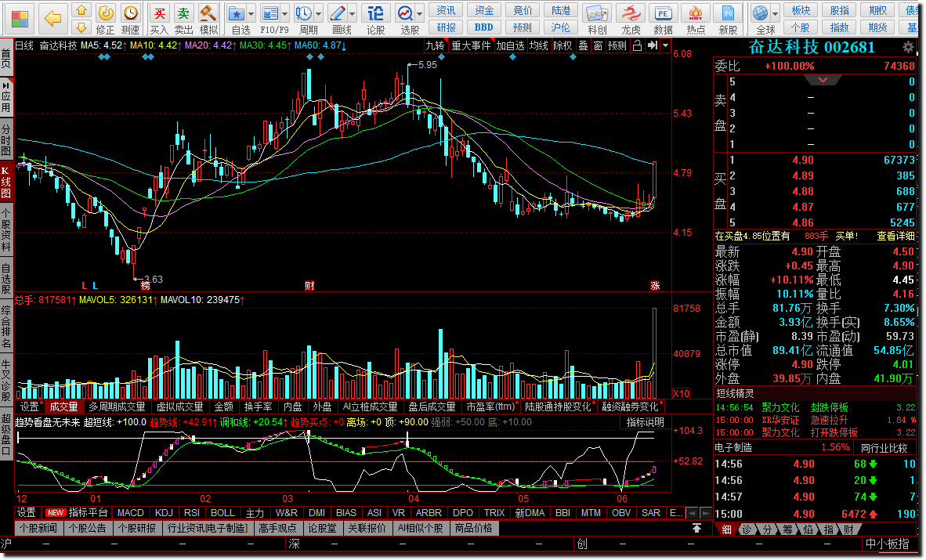The width and height of the screenshot is (926, 560).
Task: Toggle 除权 adjustment mode
Action: click(x=562, y=45)
